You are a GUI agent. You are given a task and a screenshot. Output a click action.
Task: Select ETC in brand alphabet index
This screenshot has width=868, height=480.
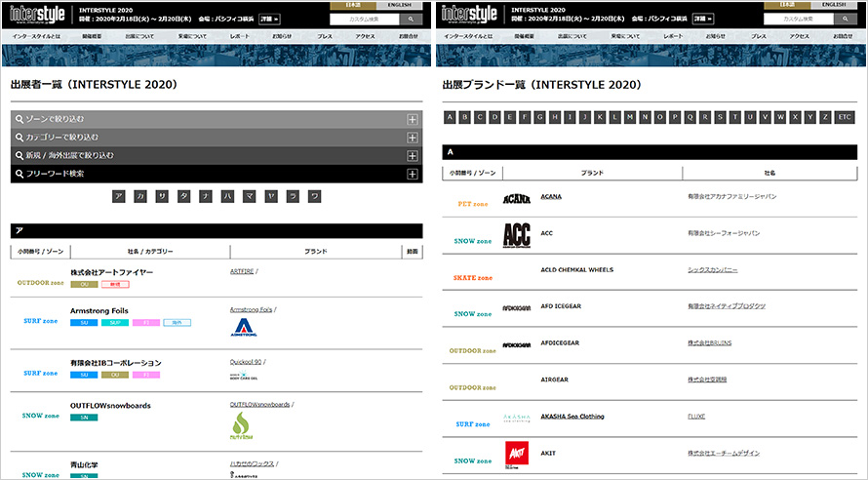pyautogui.click(x=845, y=117)
